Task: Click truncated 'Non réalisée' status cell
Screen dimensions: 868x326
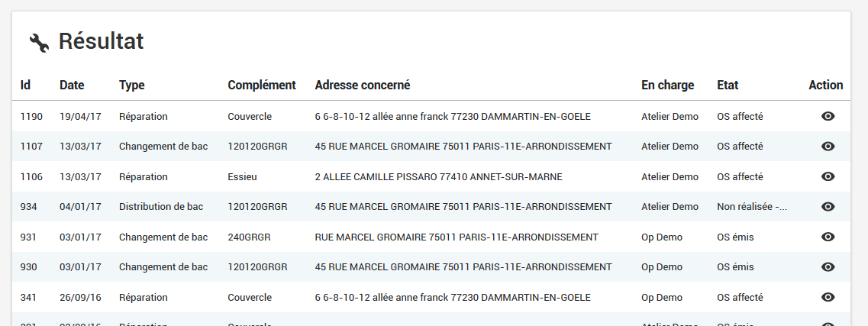Action: point(751,207)
